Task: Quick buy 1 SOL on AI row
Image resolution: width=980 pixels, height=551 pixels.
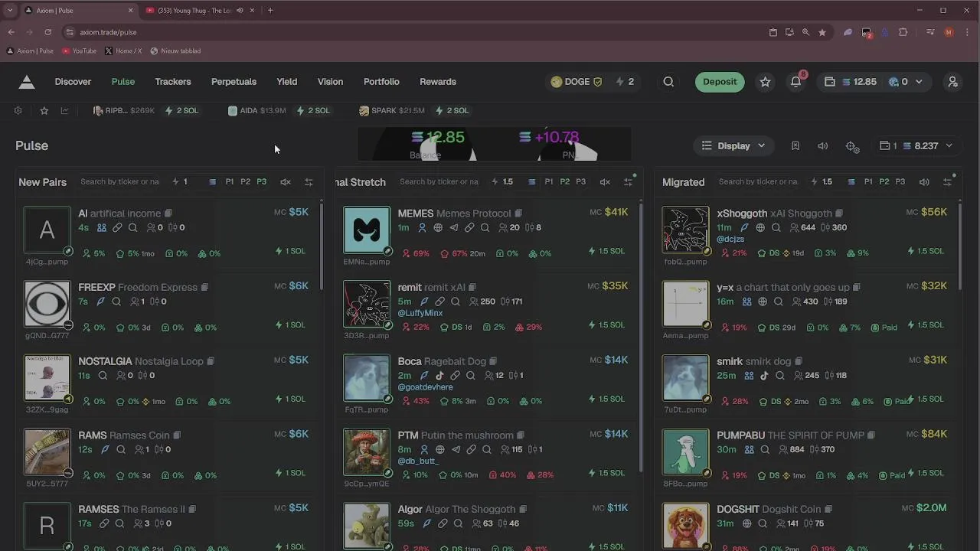Action: point(290,251)
